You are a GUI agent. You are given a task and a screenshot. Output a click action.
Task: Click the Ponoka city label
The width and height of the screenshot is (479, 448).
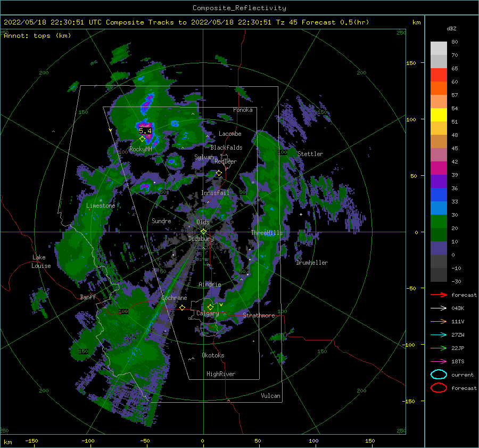243,110
